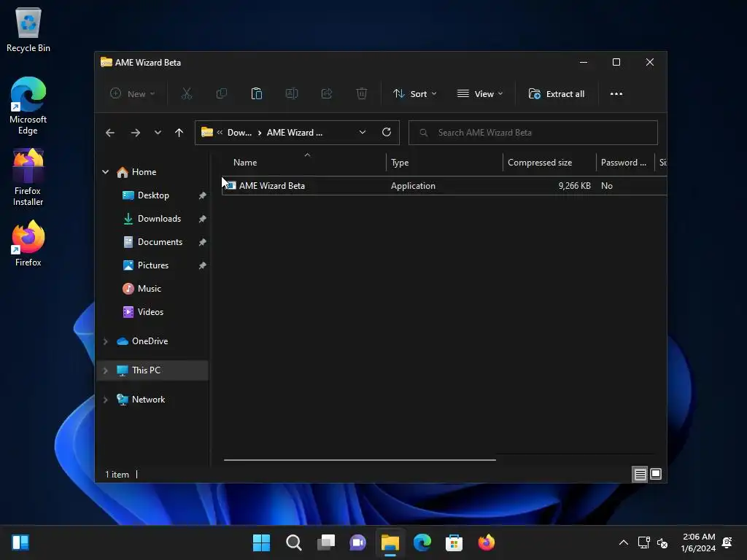Open Widgets panel in taskbar corner
This screenshot has width=747, height=560.
(20, 542)
